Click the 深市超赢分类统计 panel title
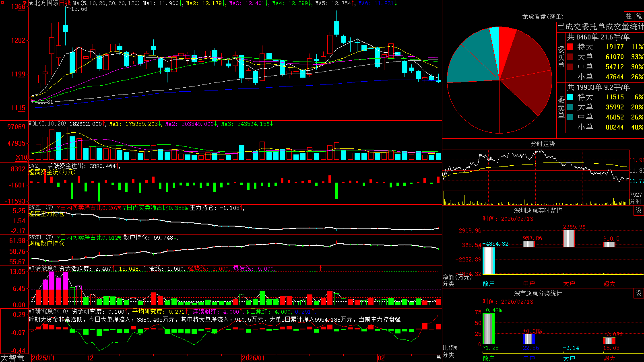Image resolution: width=644 pixels, height=362 pixels. pyautogui.click(x=538, y=293)
